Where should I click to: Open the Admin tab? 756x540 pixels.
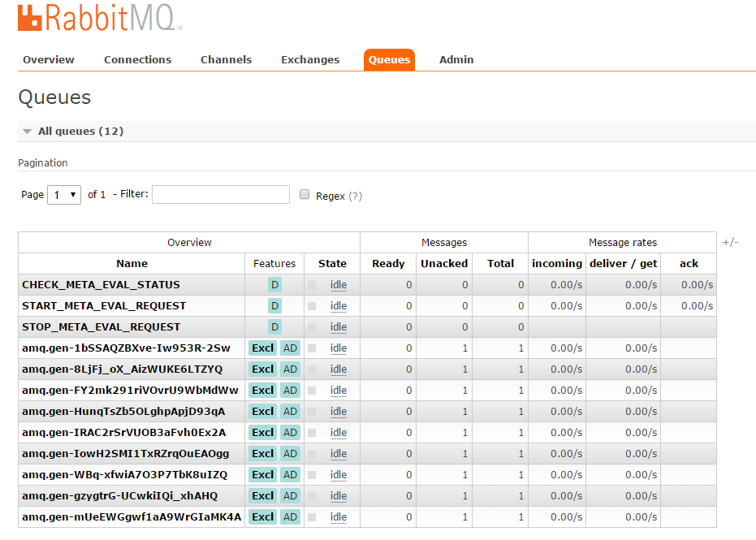click(456, 60)
